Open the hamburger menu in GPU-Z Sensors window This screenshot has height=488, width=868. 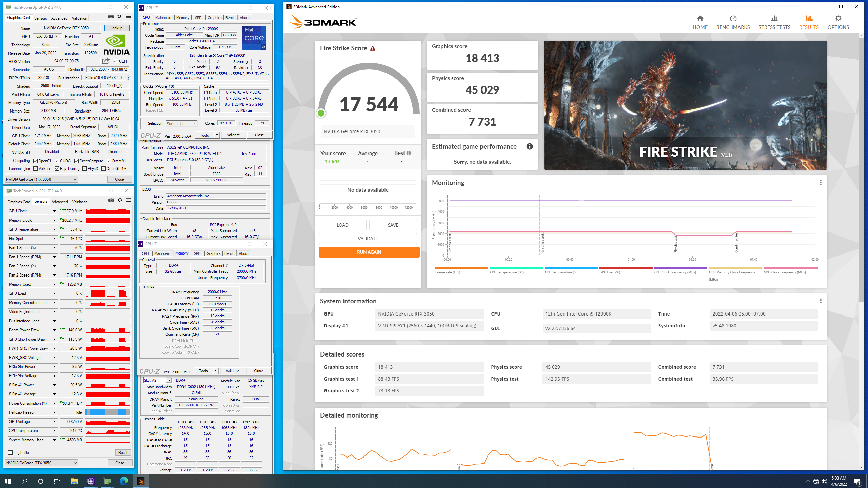(129, 200)
